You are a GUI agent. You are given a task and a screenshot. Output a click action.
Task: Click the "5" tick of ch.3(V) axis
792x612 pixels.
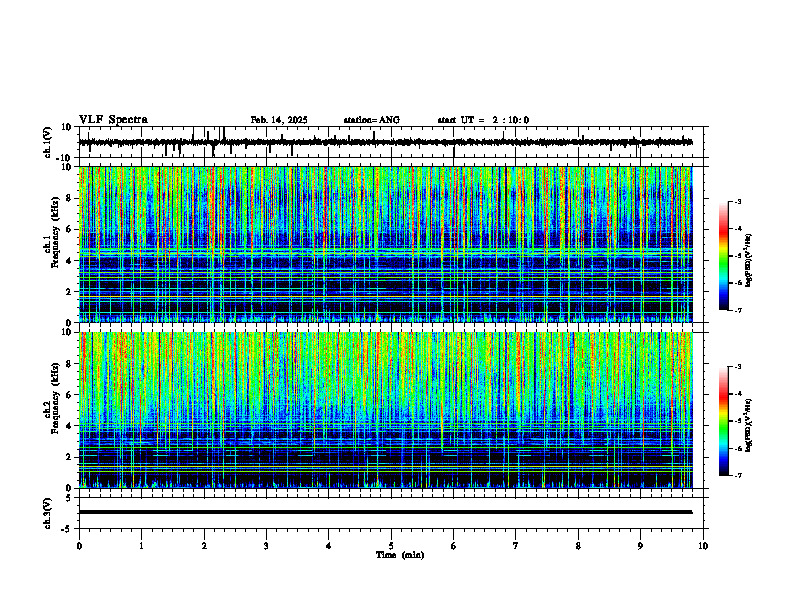(69, 497)
